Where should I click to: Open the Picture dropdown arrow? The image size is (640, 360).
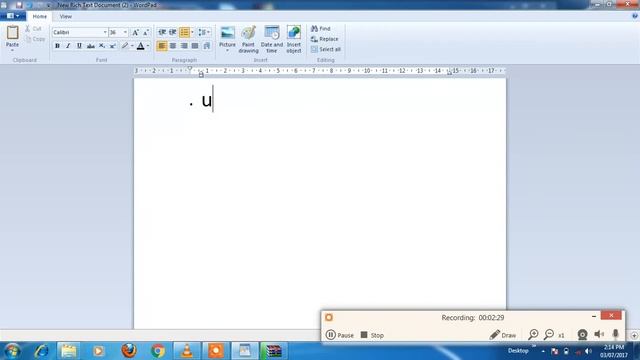click(x=227, y=50)
